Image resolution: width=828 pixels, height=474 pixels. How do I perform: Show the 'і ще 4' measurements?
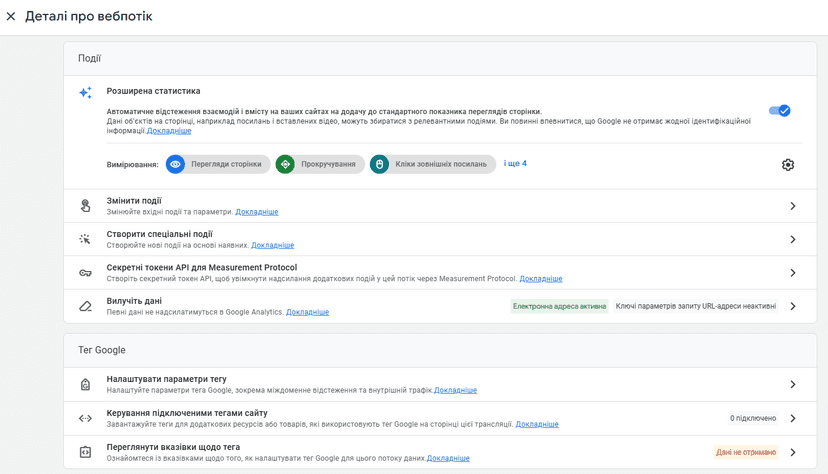pyautogui.click(x=515, y=164)
